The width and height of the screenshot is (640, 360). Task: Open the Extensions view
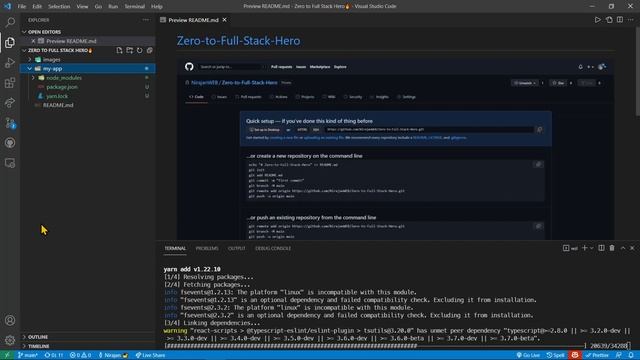[x=10, y=83]
